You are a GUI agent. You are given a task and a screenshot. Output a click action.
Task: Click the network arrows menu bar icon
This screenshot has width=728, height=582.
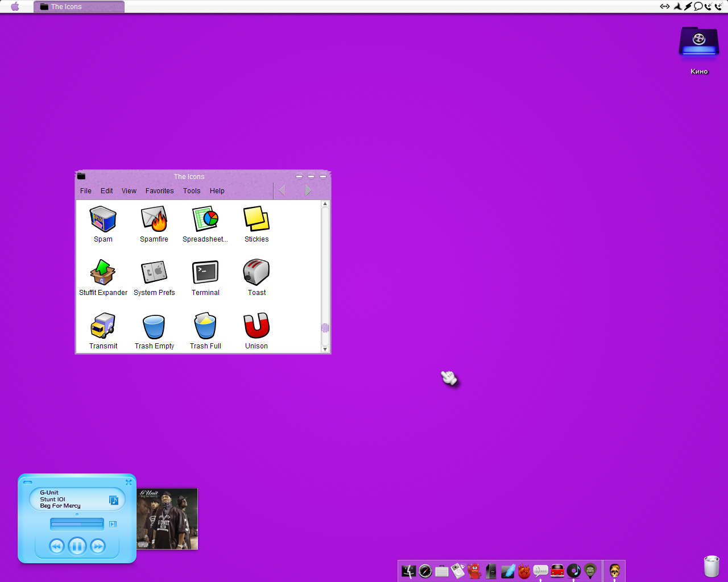pyautogui.click(x=665, y=6)
